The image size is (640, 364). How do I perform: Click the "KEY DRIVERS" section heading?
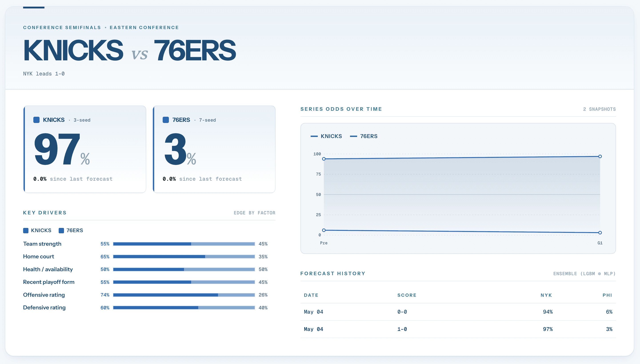click(x=45, y=213)
